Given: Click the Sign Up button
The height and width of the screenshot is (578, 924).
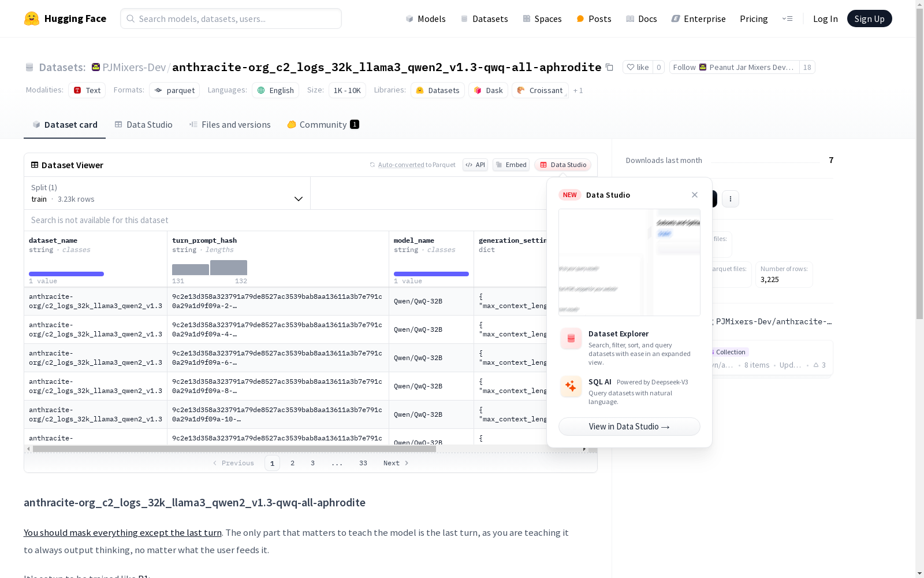Looking at the screenshot, I should pos(869,18).
